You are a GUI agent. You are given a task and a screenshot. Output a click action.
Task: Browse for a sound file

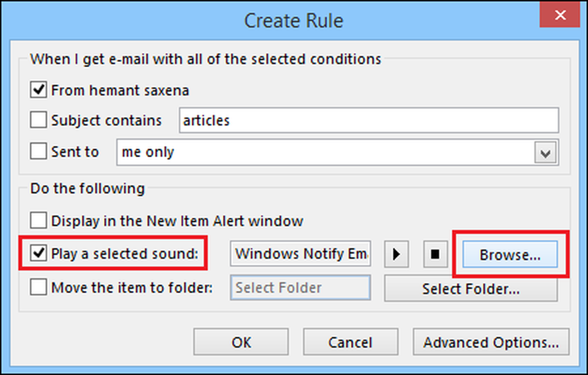pos(510,255)
